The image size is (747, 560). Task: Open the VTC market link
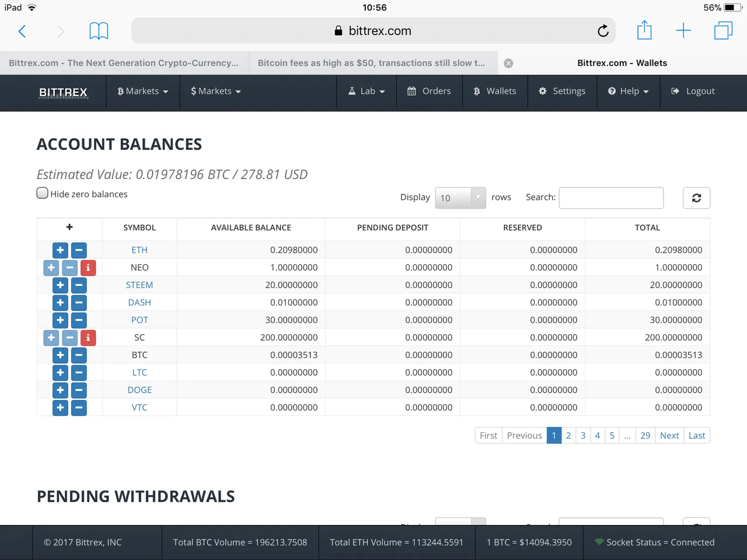[x=139, y=408]
